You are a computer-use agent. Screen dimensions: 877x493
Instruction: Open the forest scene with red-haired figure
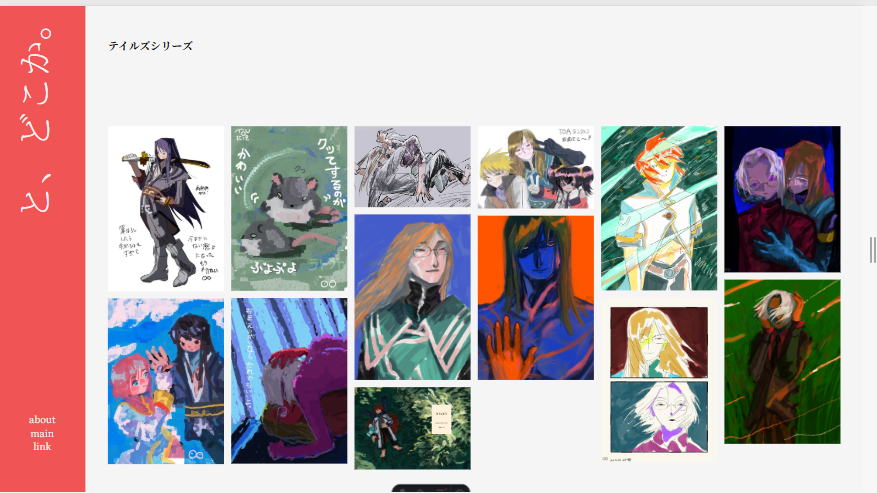[x=412, y=428]
